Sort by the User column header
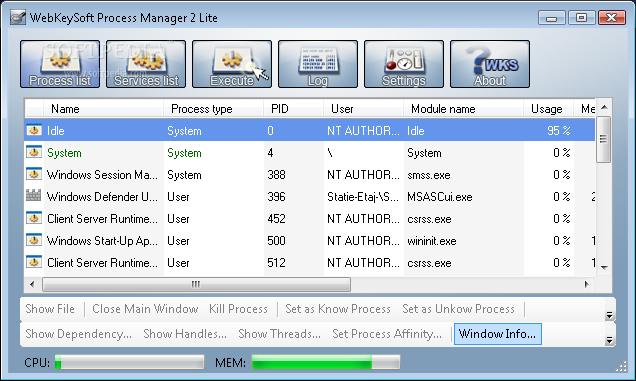Screen dimensions: 636x381 [x=363, y=109]
